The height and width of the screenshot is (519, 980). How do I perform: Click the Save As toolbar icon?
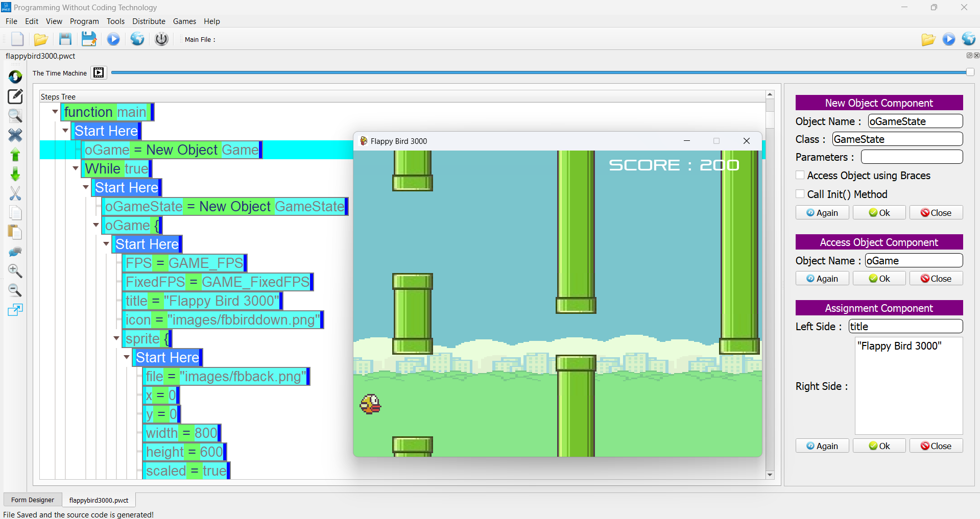coord(88,39)
